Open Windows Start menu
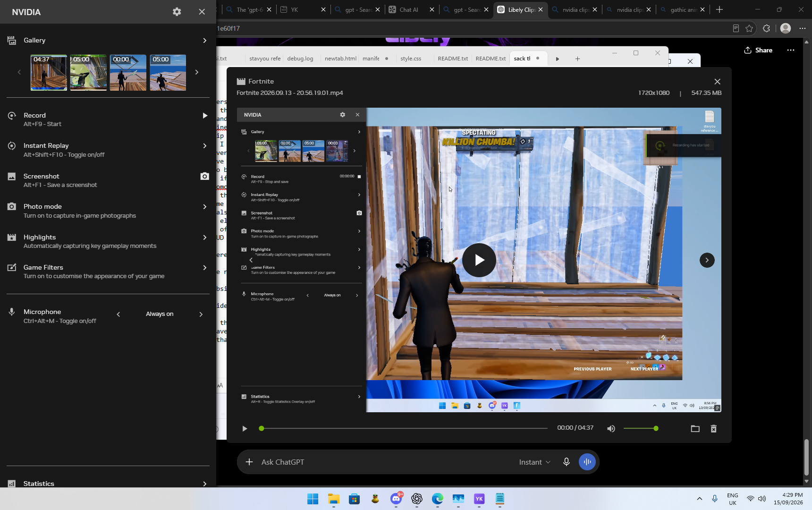 (x=313, y=499)
